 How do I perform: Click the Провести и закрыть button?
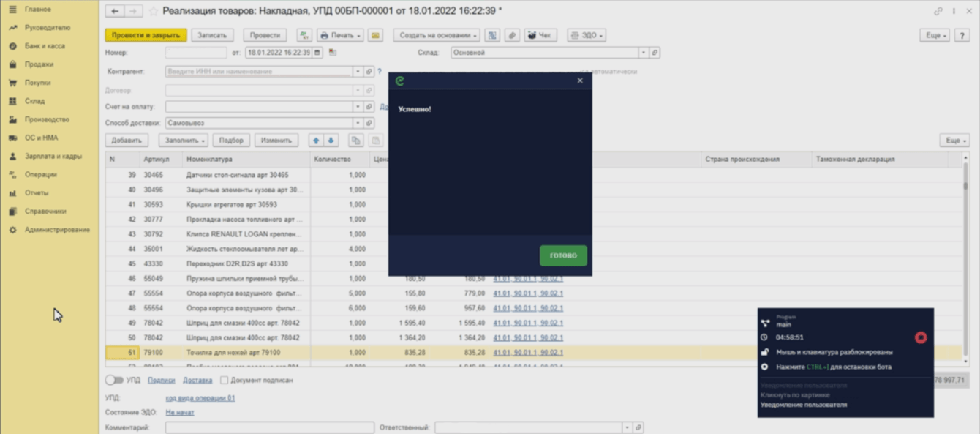click(x=146, y=35)
